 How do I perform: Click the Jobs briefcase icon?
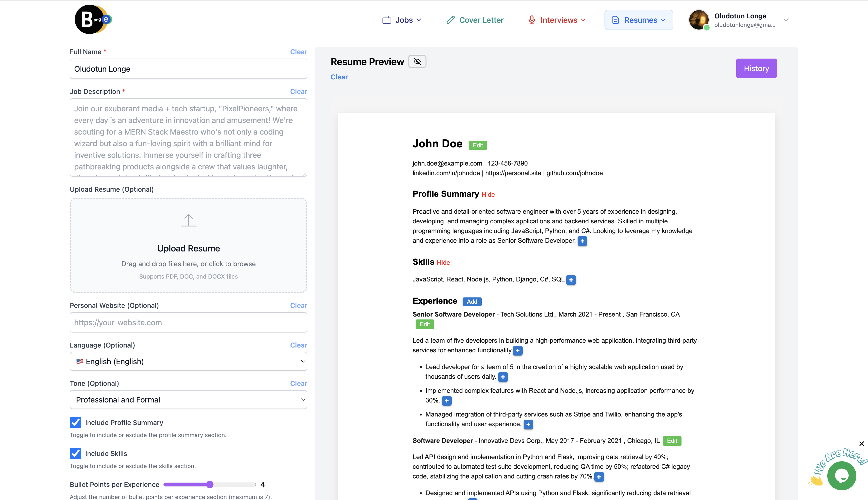coord(387,20)
